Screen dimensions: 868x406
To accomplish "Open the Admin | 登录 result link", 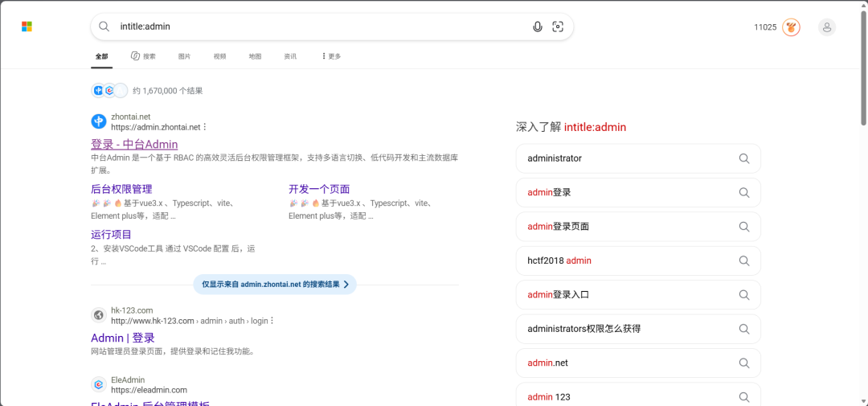I will coord(123,338).
